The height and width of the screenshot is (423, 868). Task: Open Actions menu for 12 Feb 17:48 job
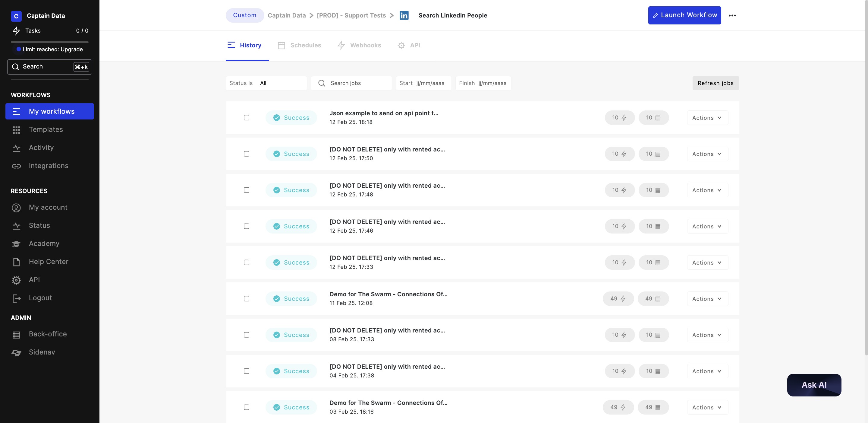click(x=707, y=190)
